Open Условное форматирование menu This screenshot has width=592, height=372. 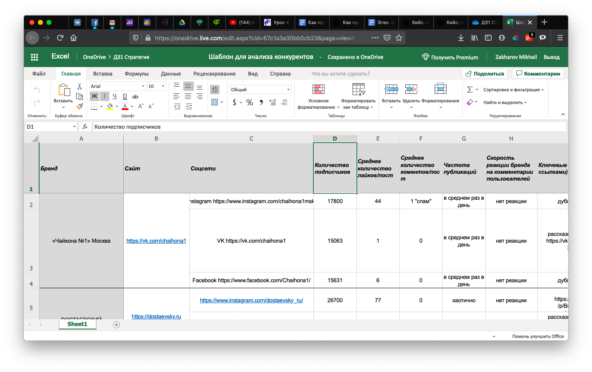click(x=318, y=96)
